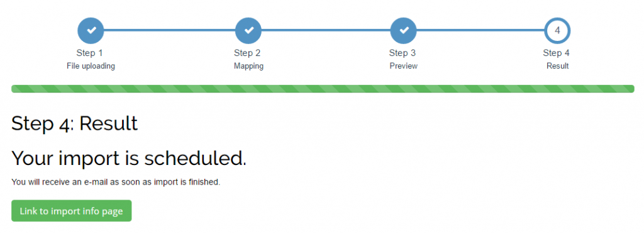The height and width of the screenshot is (233, 644).
Task: Select the Step 4 numbered circle
Action: tap(557, 30)
